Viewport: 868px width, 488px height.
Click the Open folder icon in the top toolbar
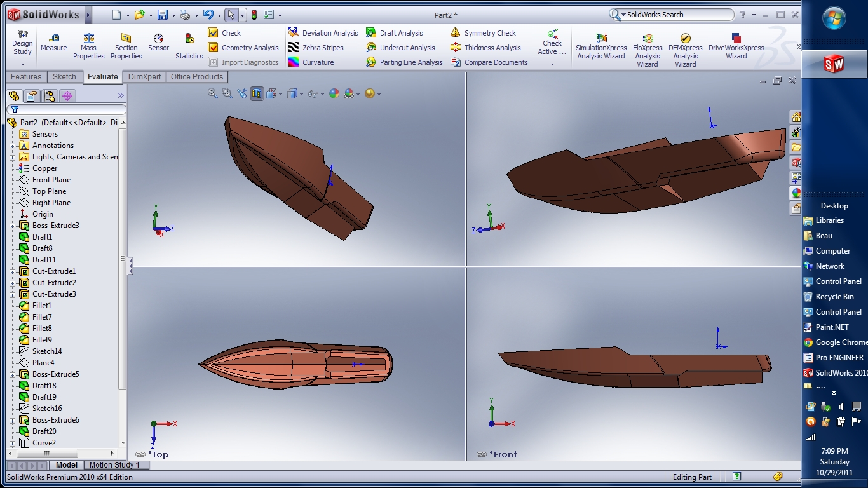pyautogui.click(x=139, y=15)
